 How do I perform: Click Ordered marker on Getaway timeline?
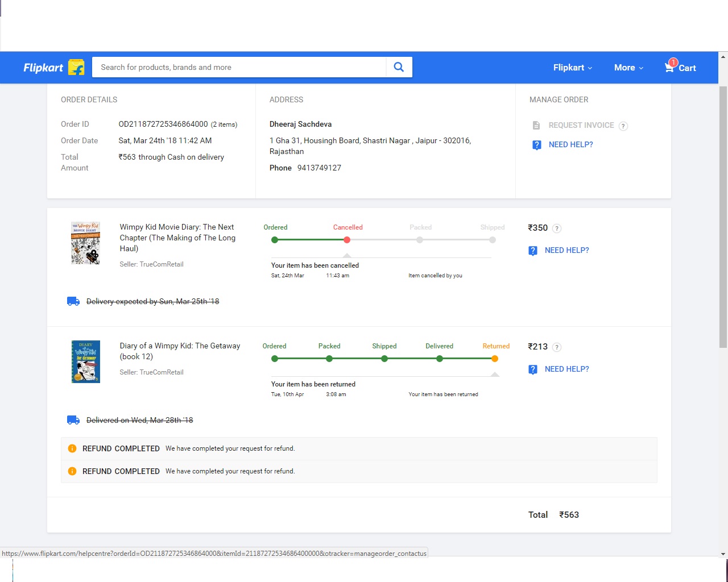[275, 359]
